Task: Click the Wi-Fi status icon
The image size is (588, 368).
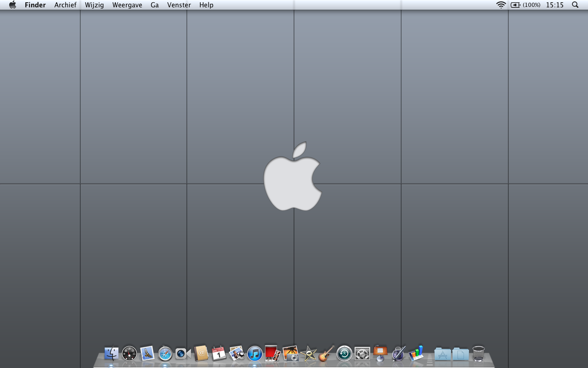Action: coord(501,5)
